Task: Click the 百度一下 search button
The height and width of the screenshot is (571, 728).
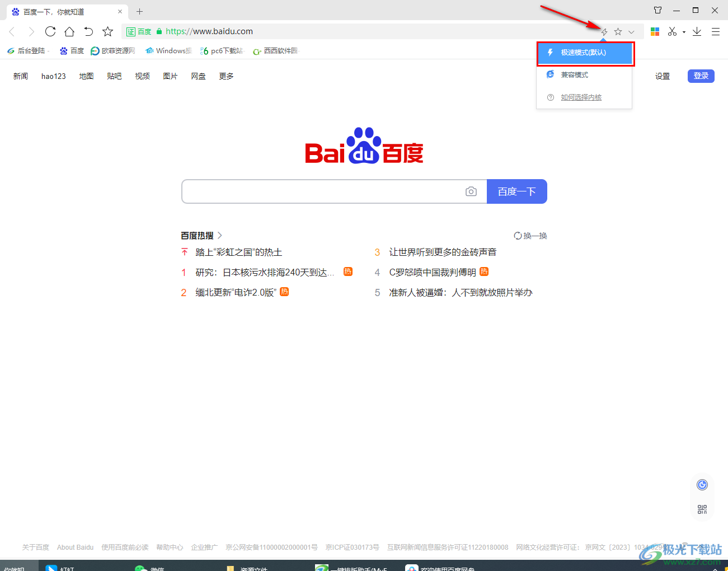Action: tap(516, 191)
